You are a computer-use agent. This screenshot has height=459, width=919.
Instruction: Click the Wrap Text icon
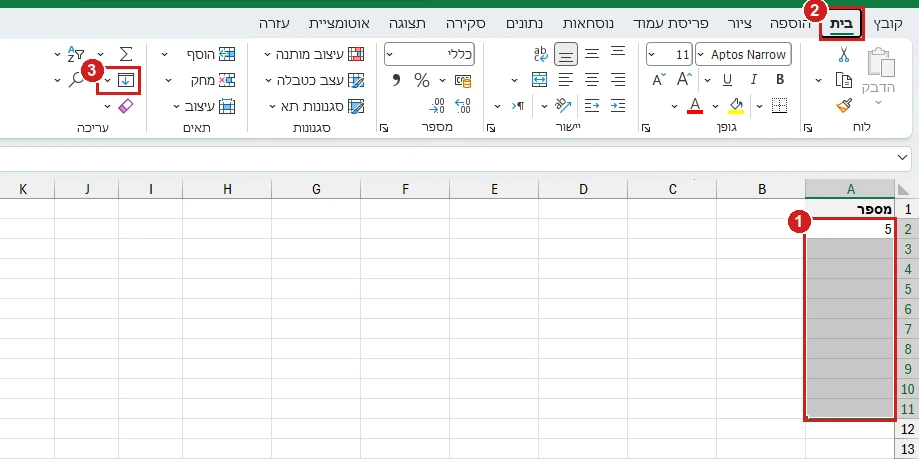click(540, 55)
